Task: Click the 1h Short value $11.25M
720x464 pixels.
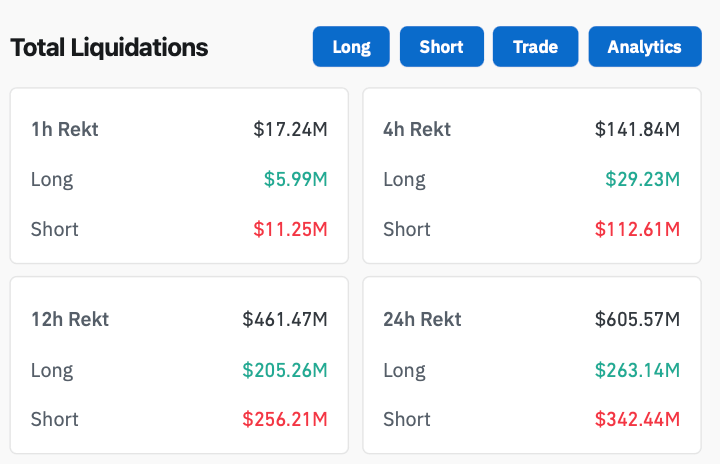Action: pos(290,229)
